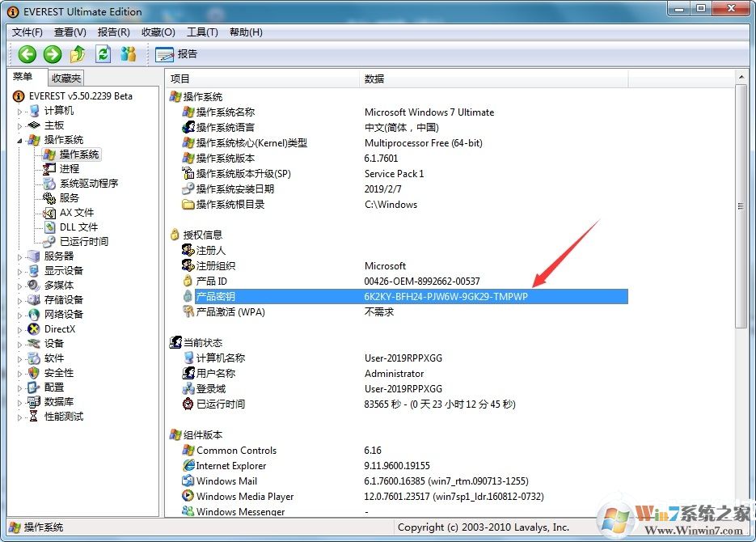Click the 报告 (Report) toolbar button
Viewport: 756px width, 542px height.
[x=176, y=54]
